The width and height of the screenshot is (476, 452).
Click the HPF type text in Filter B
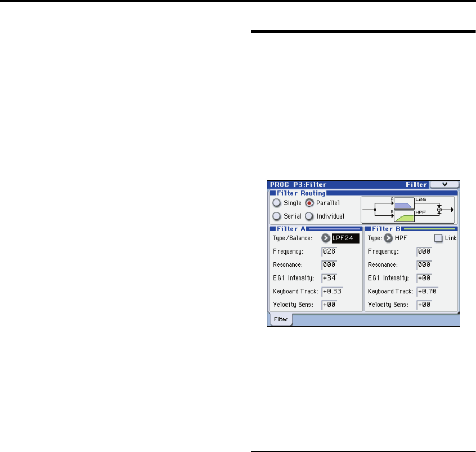coord(401,238)
